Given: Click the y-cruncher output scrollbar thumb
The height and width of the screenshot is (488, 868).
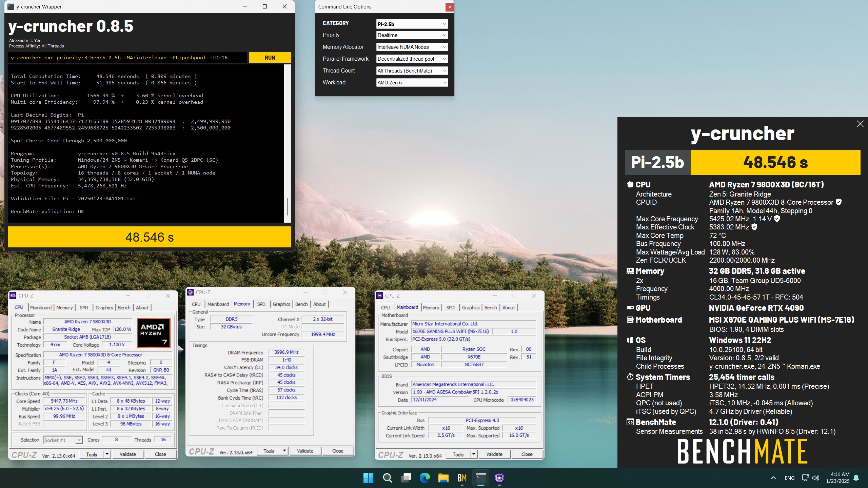Looking at the screenshot, I should tap(288, 206).
